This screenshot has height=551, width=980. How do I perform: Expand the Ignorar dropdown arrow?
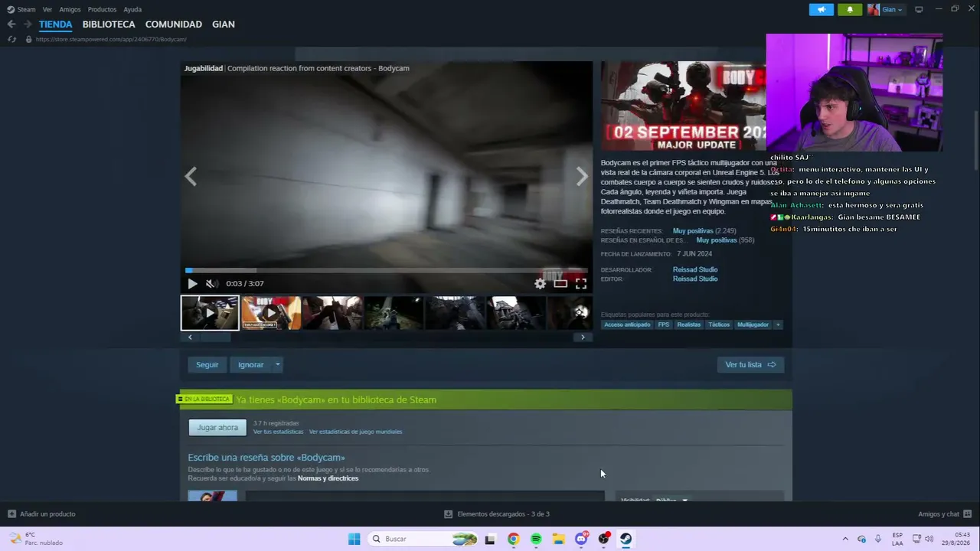(x=278, y=365)
